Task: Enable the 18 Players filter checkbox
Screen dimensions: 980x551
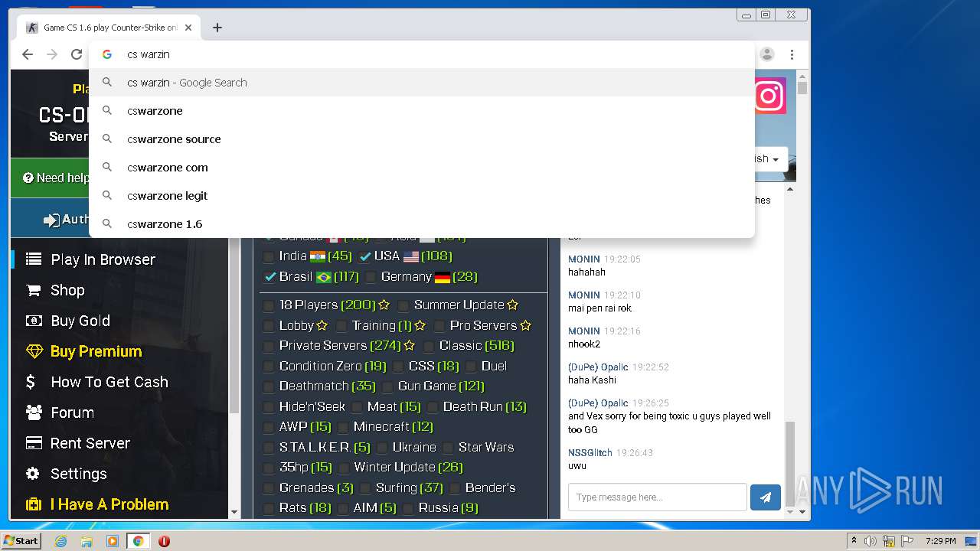Action: pos(269,305)
